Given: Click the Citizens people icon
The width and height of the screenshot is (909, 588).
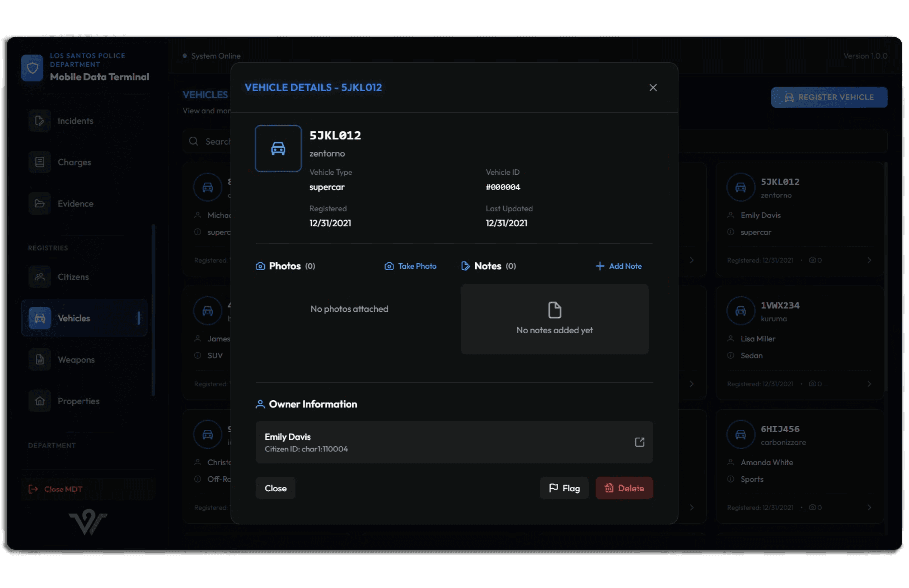Looking at the screenshot, I should (40, 277).
